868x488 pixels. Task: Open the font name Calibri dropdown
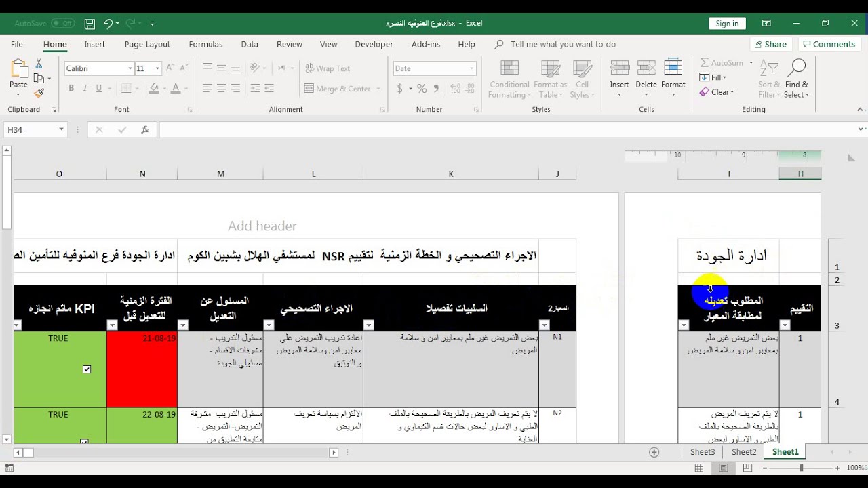(x=130, y=68)
